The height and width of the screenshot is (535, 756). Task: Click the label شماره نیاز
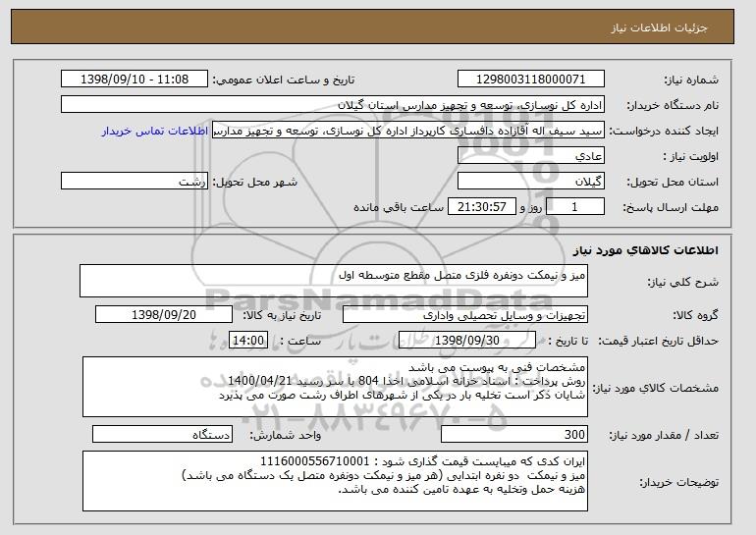pos(691,80)
